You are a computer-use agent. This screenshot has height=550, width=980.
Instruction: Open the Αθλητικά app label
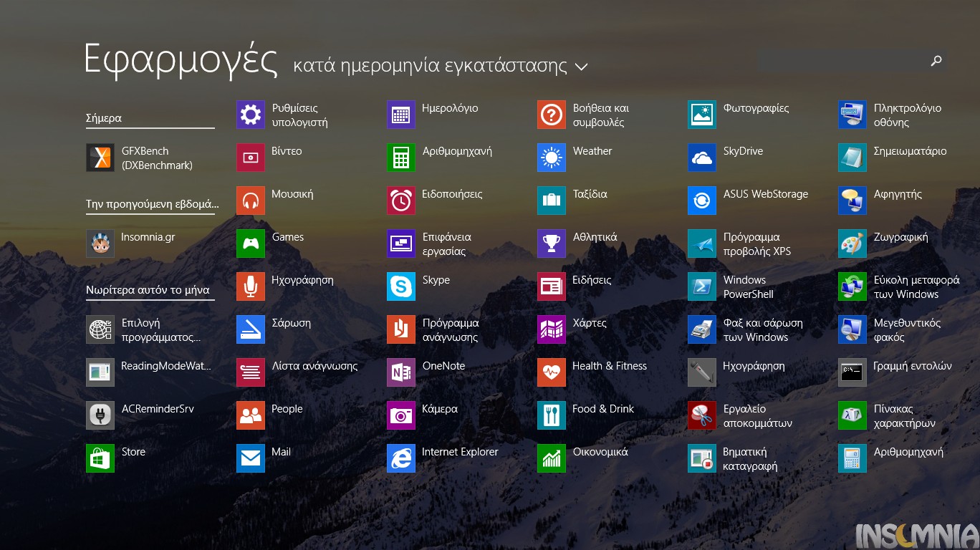(x=595, y=237)
